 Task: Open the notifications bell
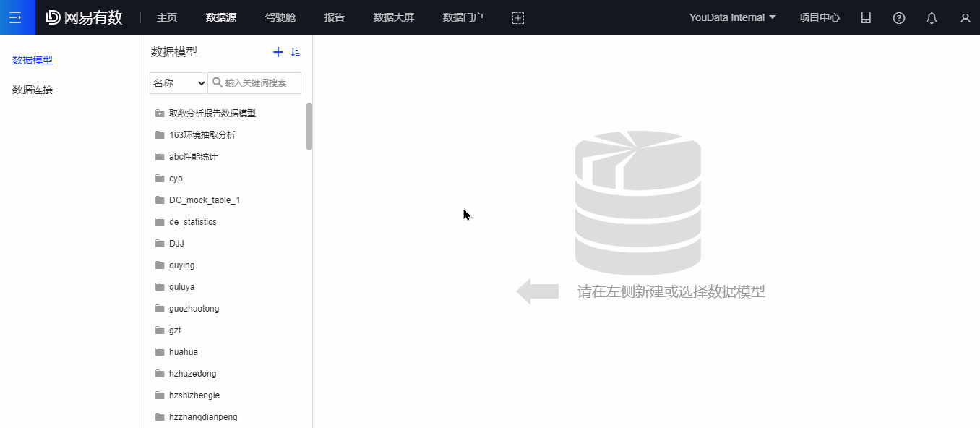[x=932, y=17]
